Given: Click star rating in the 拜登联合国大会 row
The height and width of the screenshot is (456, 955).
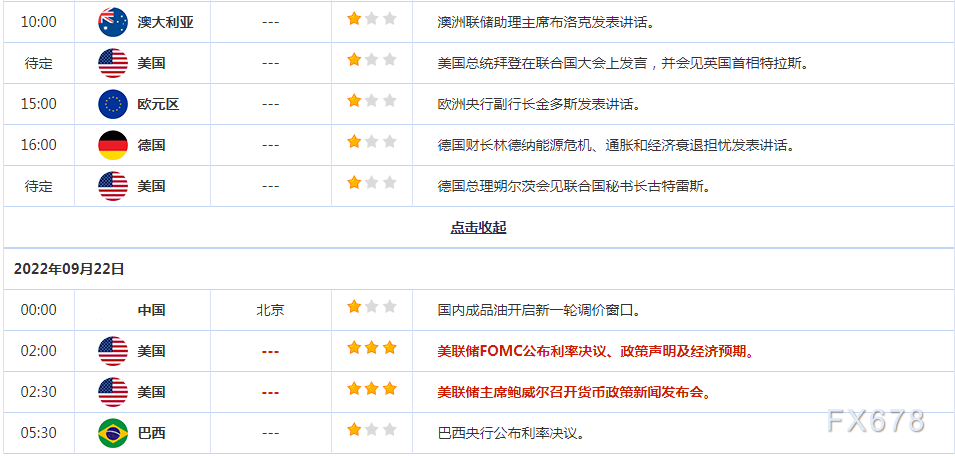Looking at the screenshot, I should [x=372, y=60].
